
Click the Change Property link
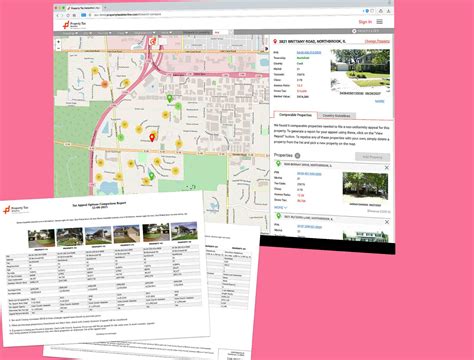click(377, 41)
